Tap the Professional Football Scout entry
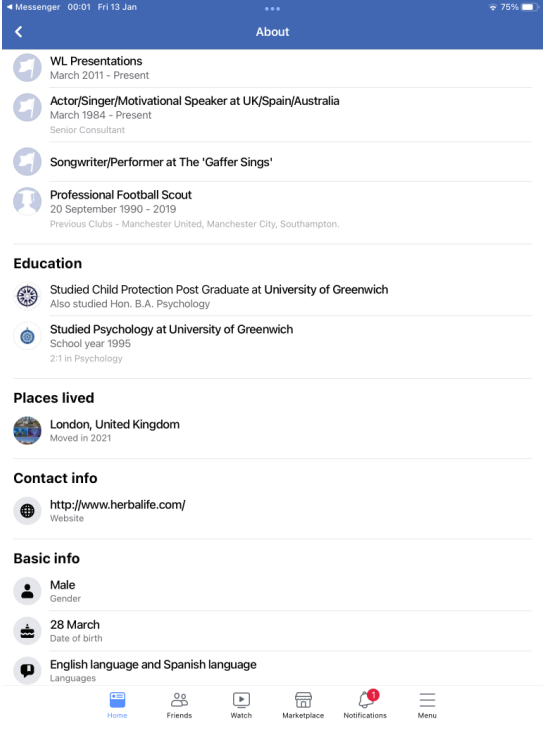This screenshot has height=733, width=544. point(272,209)
